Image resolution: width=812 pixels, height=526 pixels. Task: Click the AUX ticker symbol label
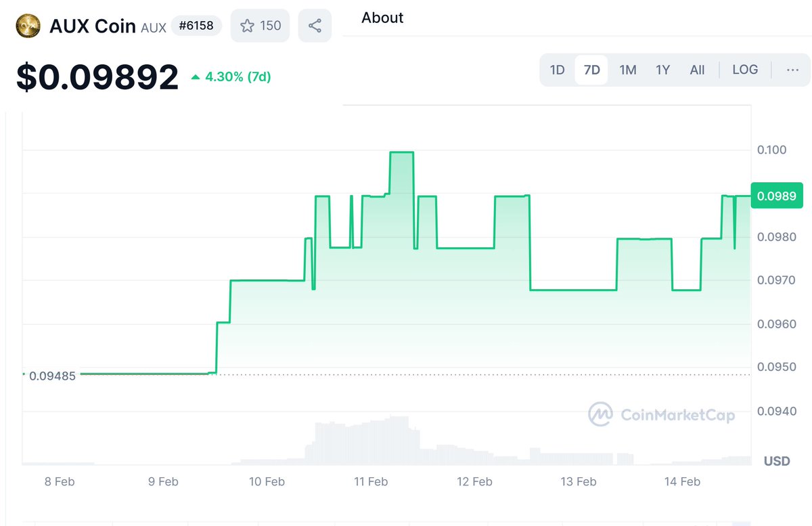coord(154,28)
